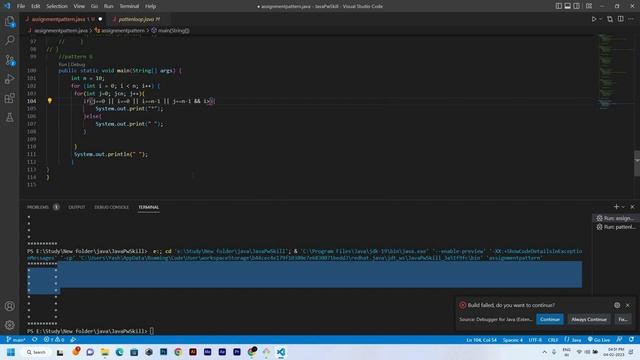This screenshot has width=640, height=360.
Task: Open the Terminal menu
Action: point(129,6)
